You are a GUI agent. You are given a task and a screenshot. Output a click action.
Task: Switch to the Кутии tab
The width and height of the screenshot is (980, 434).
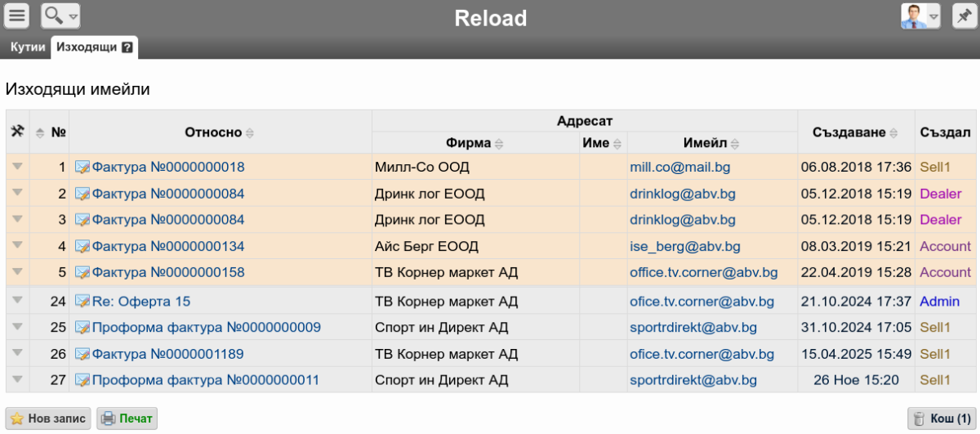28,47
